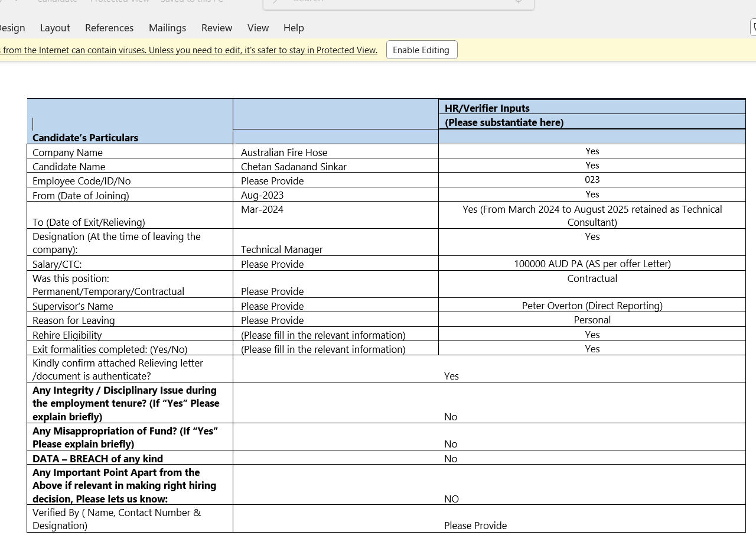Click the 'HR/Verifier Inputs' header cell
756x548 pixels.
tap(487, 108)
